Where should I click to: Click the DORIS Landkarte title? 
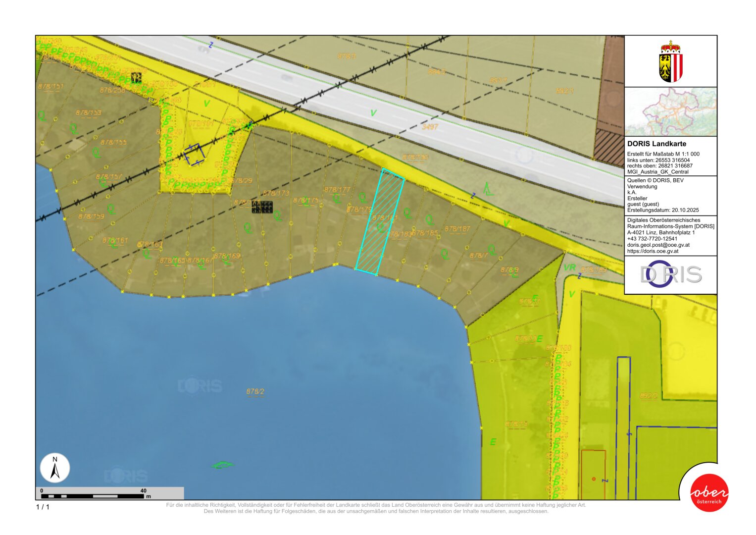point(656,144)
